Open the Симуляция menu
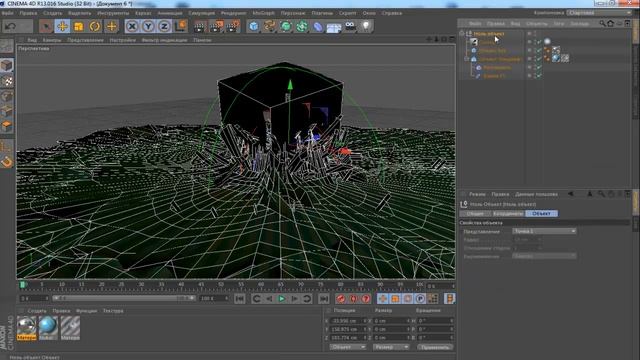The width and height of the screenshot is (640, 360). coord(201,13)
